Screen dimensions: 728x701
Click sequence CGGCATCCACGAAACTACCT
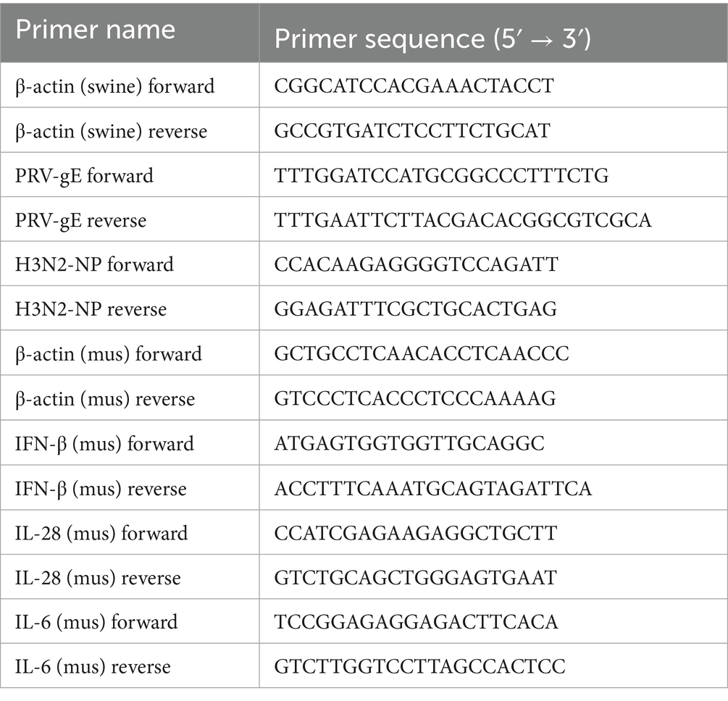pos(414,87)
